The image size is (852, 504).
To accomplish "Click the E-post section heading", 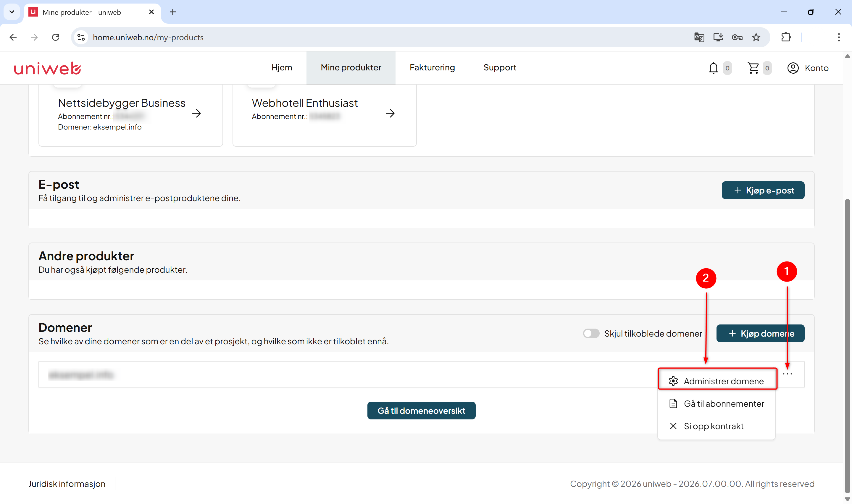I will [x=59, y=184].
